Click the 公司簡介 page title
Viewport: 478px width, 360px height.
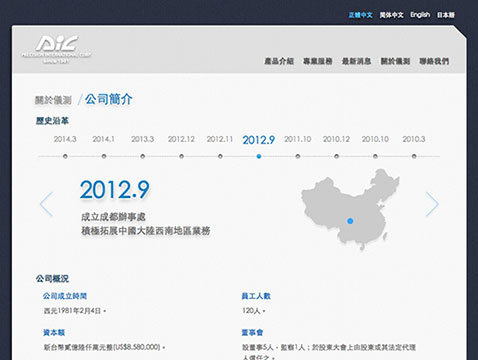pyautogui.click(x=109, y=99)
